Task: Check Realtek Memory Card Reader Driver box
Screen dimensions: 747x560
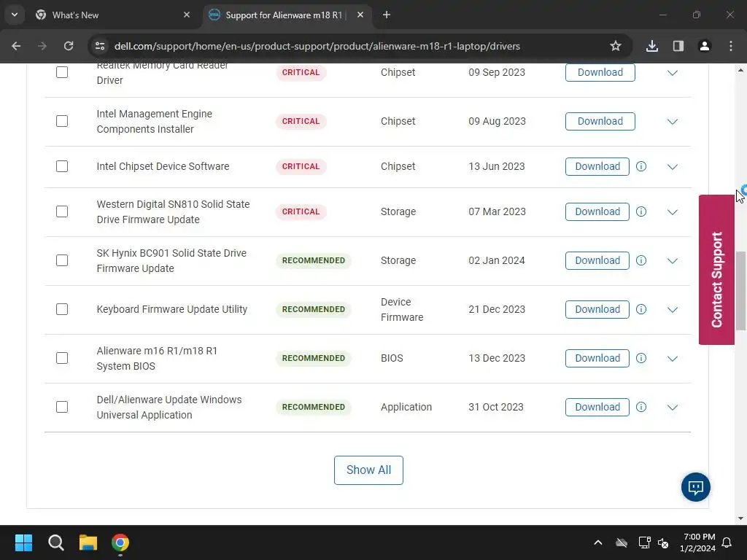Action: pyautogui.click(x=62, y=72)
